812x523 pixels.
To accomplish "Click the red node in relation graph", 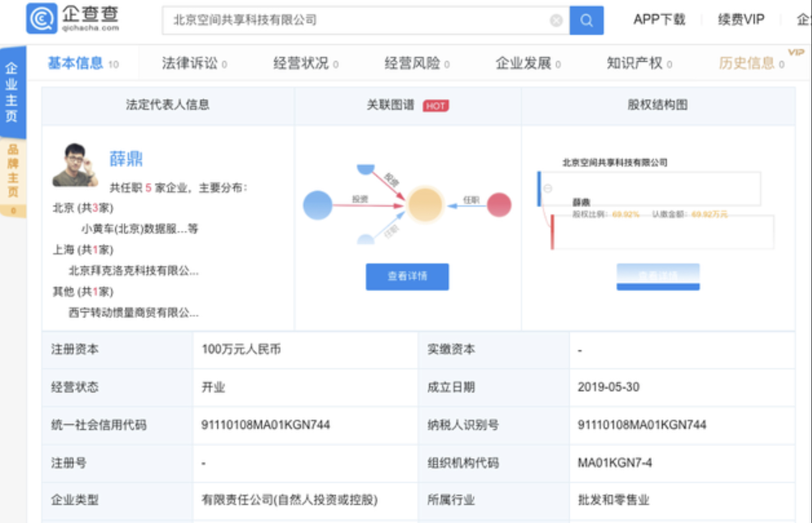I will pos(499,205).
